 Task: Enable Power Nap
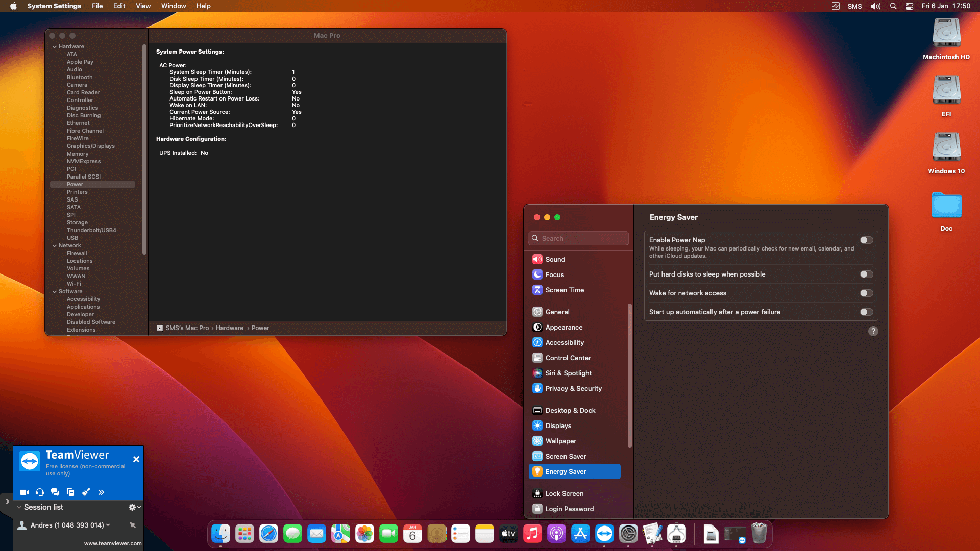866,240
